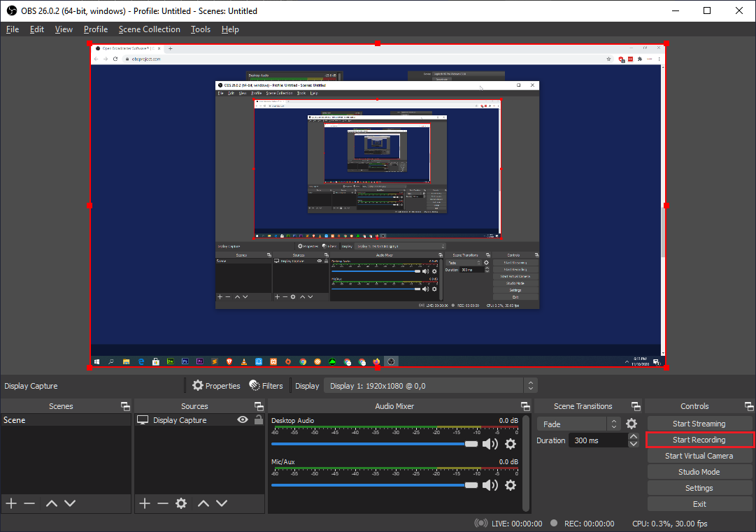This screenshot has width=756, height=532.
Task: Open the Profile menu
Action: (96, 29)
